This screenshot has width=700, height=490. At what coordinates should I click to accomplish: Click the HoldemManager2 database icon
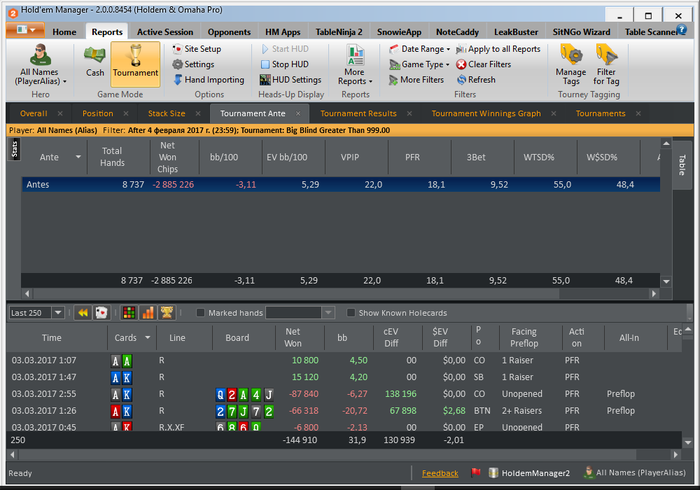coord(493,473)
